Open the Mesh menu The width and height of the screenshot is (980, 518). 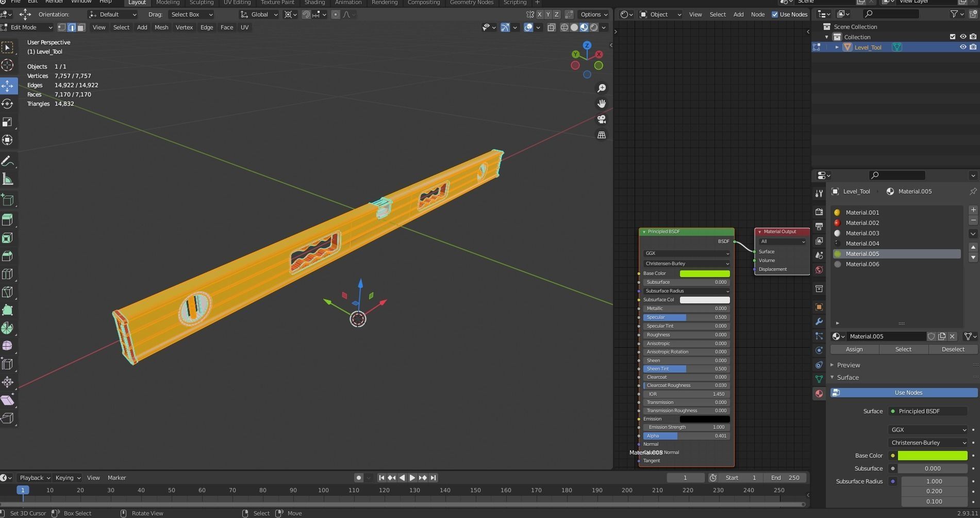161,27
